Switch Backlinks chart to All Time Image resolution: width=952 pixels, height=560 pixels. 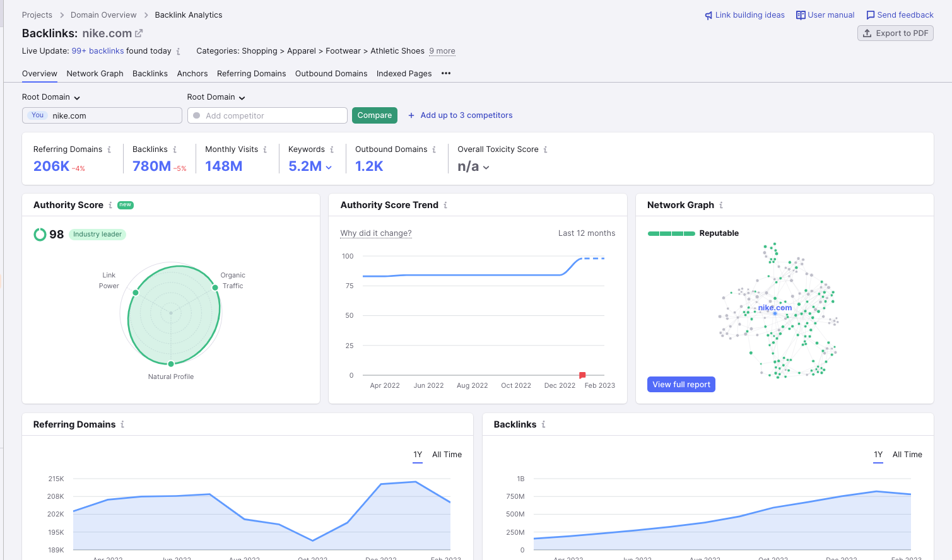point(907,455)
